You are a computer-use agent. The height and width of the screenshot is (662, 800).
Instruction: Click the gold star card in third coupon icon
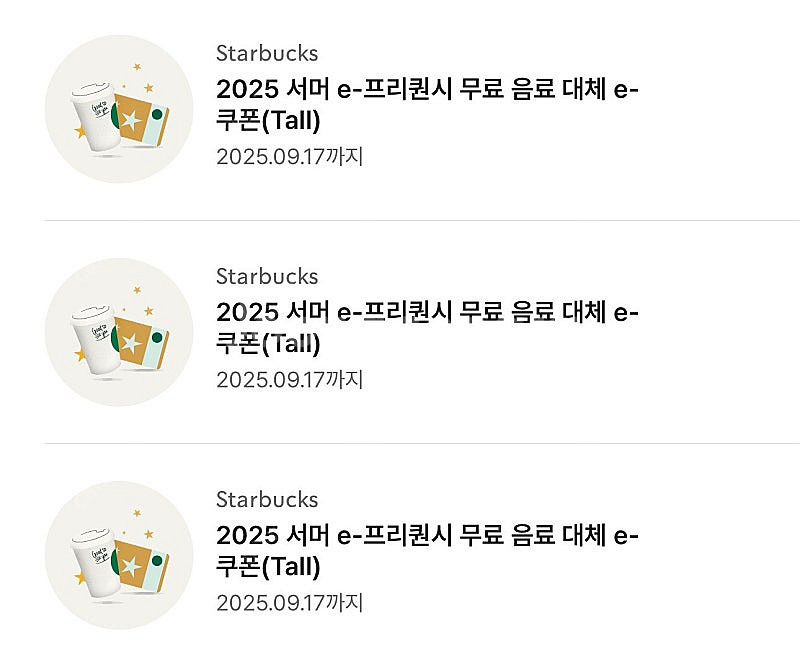click(x=131, y=564)
